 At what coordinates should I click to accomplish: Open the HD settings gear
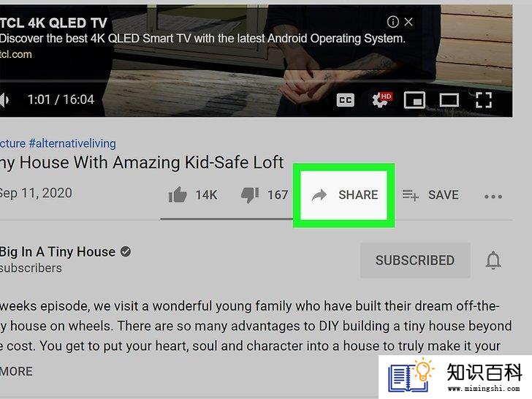tap(382, 99)
